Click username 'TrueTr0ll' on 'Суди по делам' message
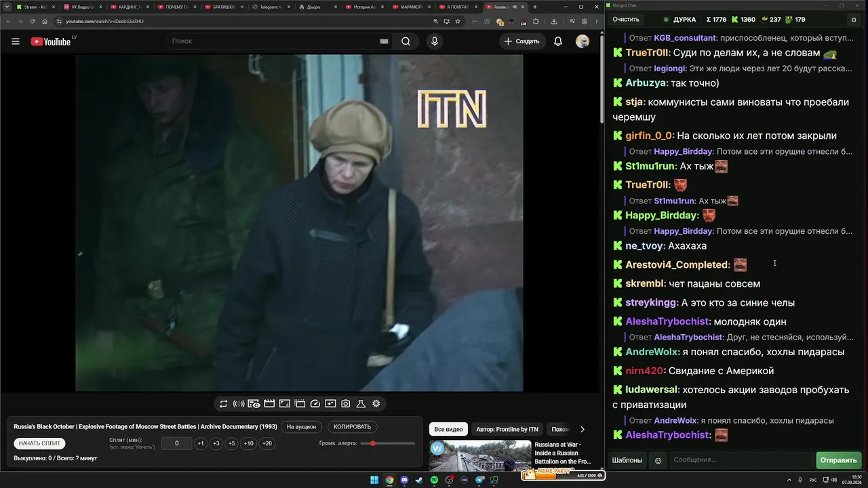 point(648,53)
